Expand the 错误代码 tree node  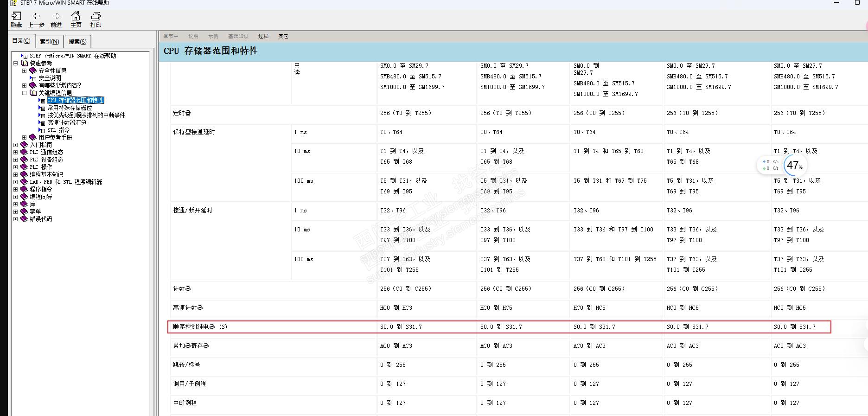tap(16, 219)
